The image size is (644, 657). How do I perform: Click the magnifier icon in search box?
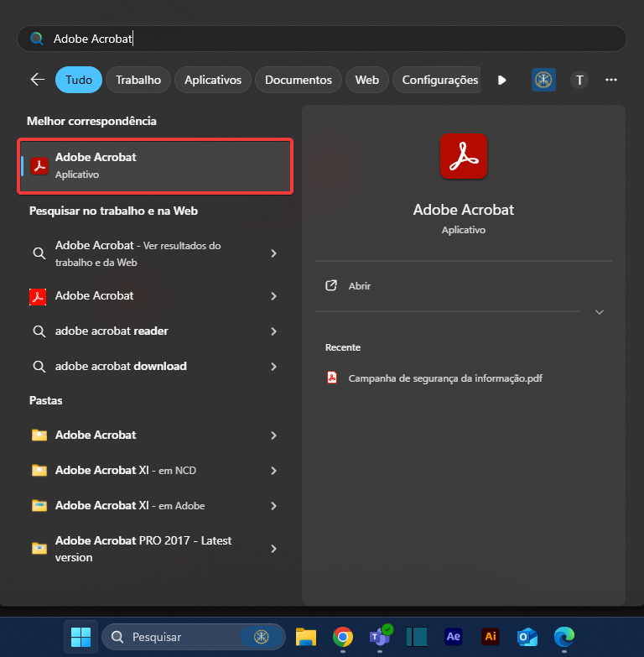[37, 39]
